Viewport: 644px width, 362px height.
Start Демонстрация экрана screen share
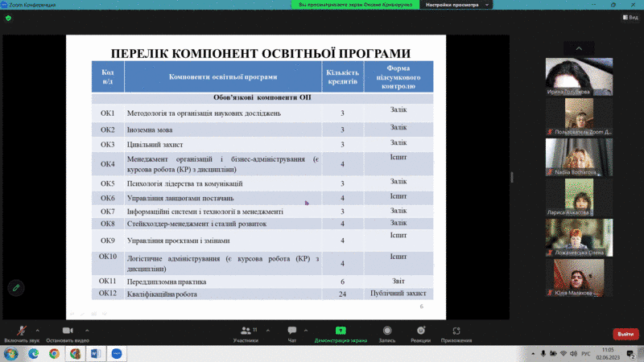341,334
